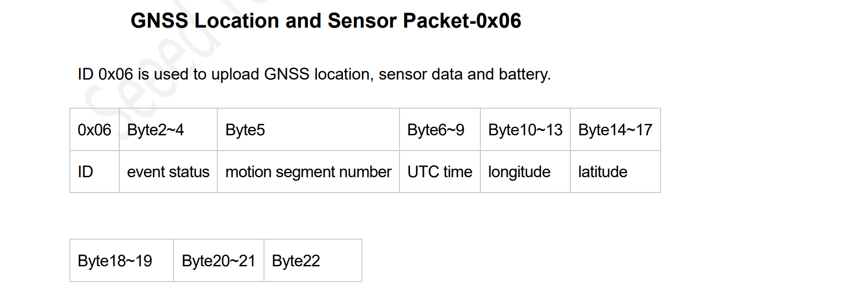
Task: Click the word battery in the description
Action: [x=525, y=74]
